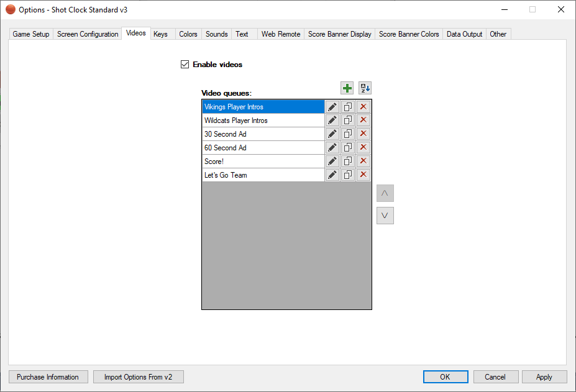
Task: Move selected queue down in list
Action: [385, 216]
